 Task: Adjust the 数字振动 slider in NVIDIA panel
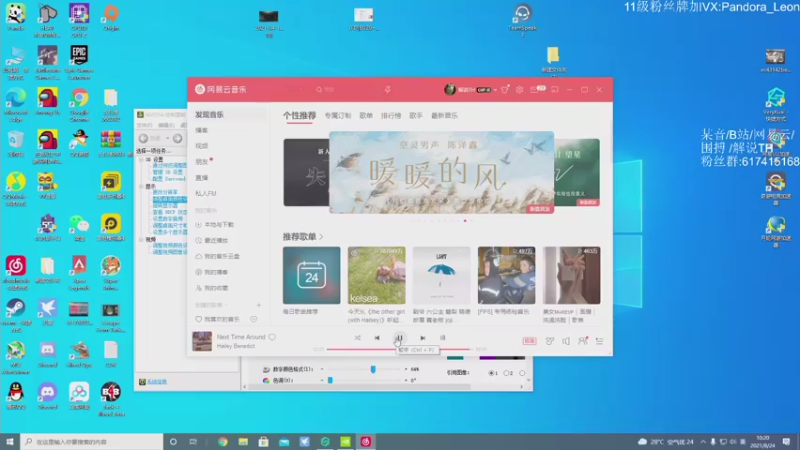(x=373, y=369)
